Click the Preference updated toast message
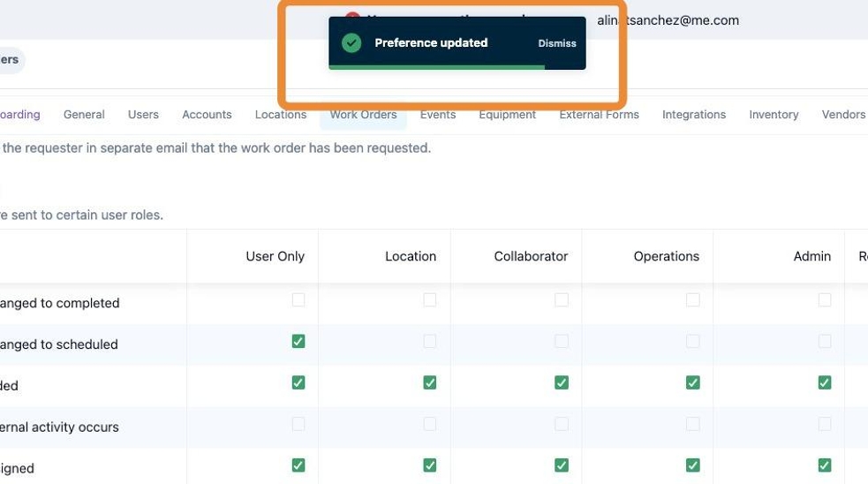The image size is (868, 484). (x=431, y=42)
